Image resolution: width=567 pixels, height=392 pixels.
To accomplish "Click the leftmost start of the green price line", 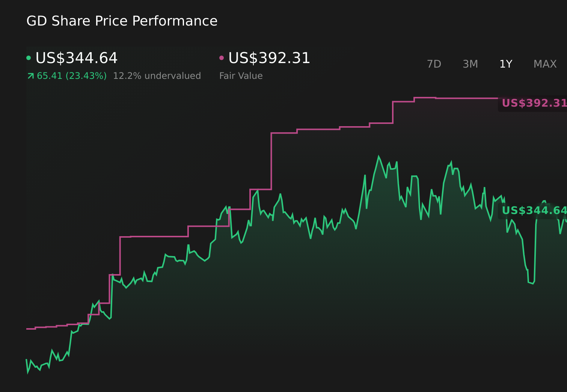I will click(27, 360).
